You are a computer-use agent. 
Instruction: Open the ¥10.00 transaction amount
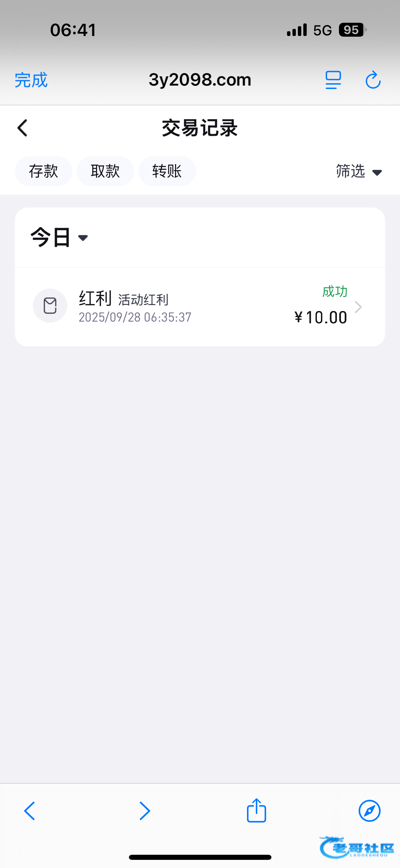pyautogui.click(x=321, y=318)
